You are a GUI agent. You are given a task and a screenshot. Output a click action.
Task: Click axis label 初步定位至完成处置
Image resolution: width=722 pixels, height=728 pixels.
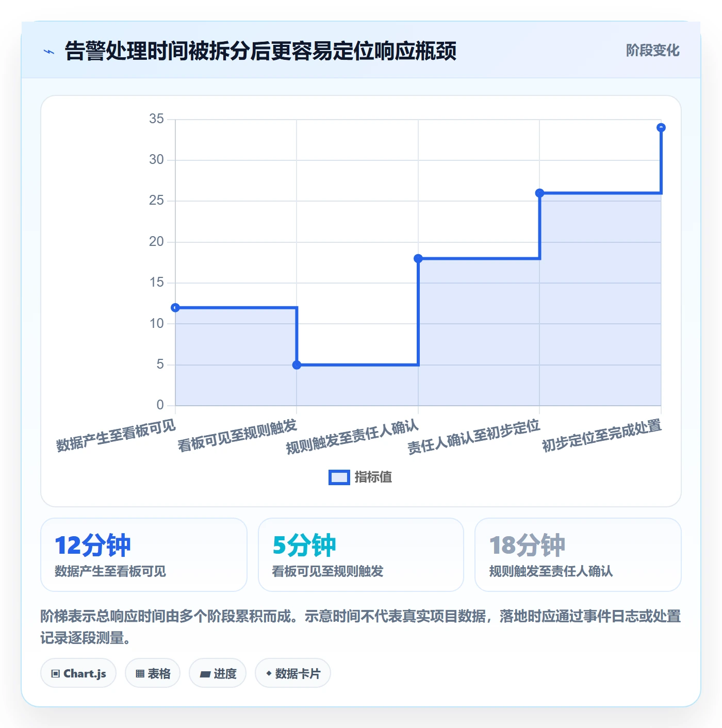tap(601, 436)
